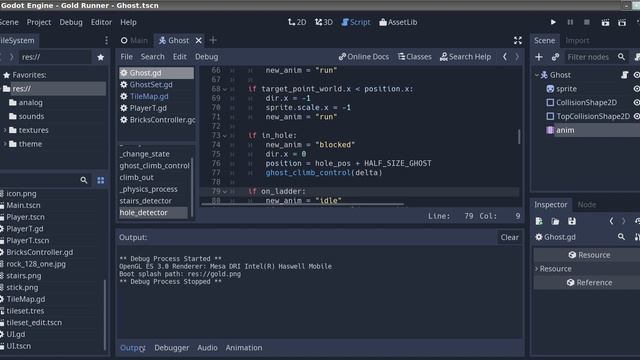Switch to the 2D workspace
This screenshot has width=640, height=360.
297,22
